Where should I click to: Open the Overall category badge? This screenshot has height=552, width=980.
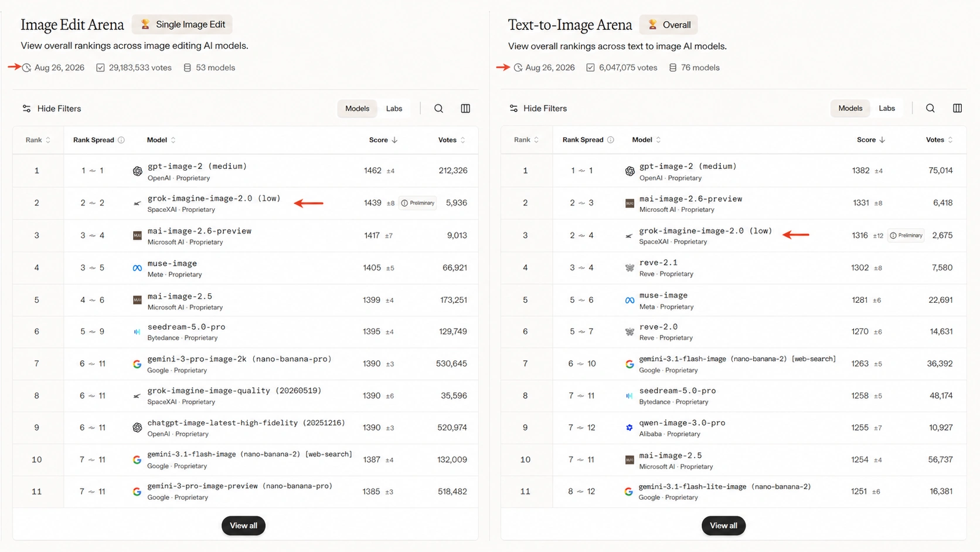tap(669, 25)
